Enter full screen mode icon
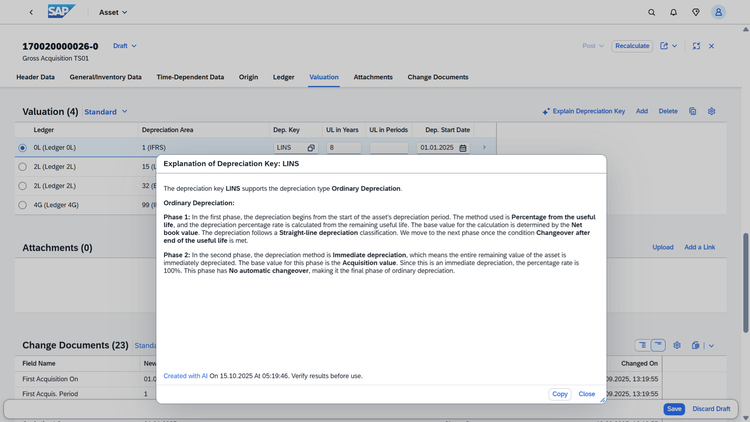 696,46
